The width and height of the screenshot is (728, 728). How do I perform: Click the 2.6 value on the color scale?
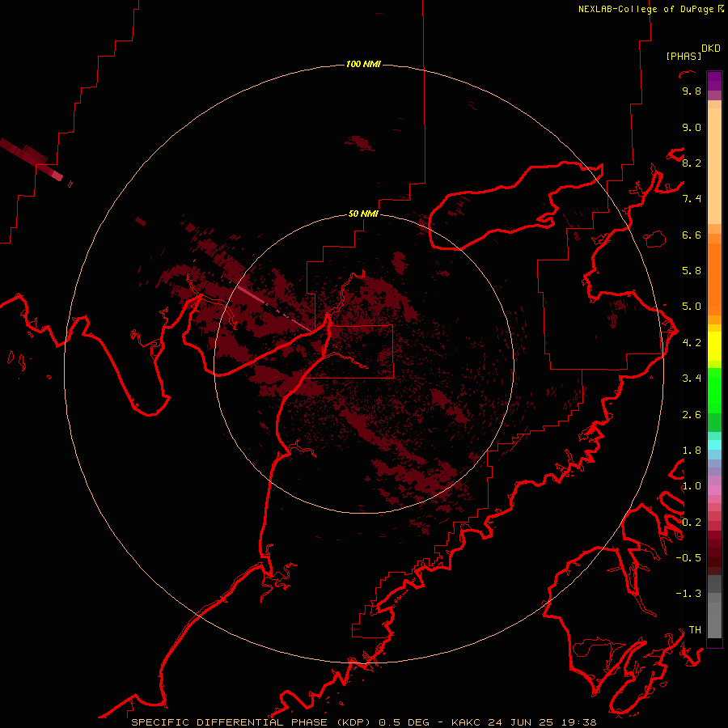tap(692, 415)
